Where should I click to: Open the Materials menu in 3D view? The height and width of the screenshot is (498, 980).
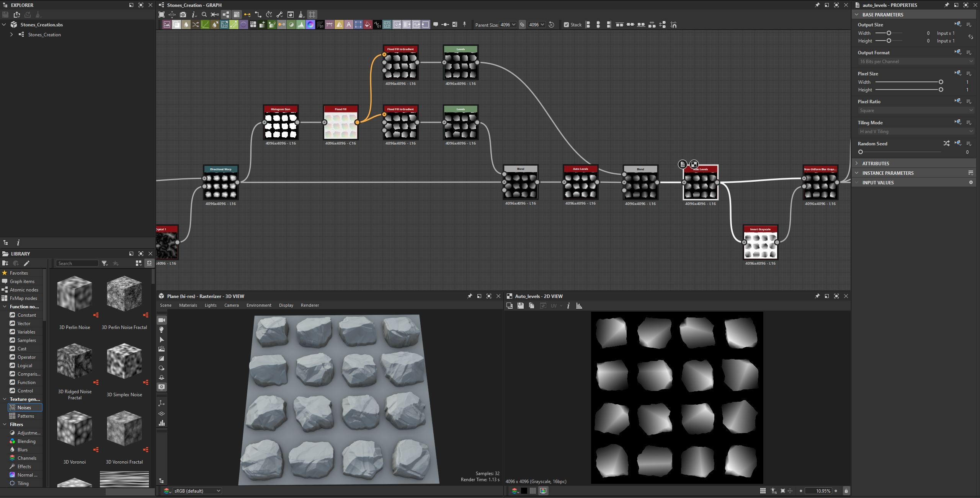point(188,305)
